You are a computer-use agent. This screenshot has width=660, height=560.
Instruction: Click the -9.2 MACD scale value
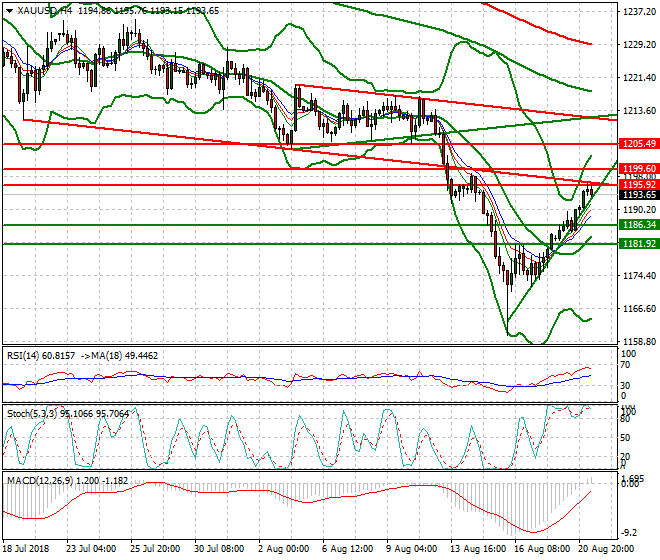point(630,533)
